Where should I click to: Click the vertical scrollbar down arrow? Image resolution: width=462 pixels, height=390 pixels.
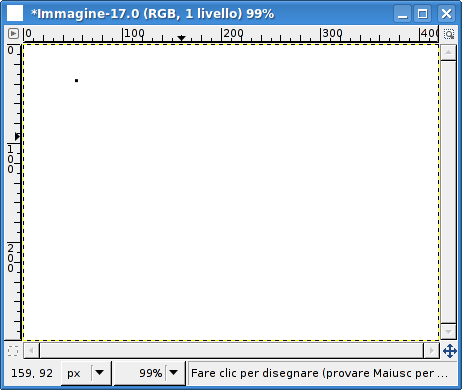pos(448,331)
